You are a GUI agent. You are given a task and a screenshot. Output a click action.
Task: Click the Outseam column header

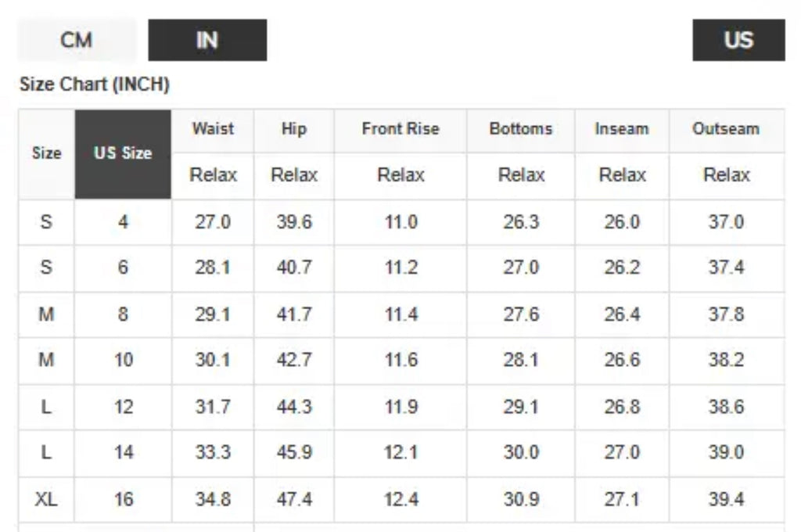[726, 129]
